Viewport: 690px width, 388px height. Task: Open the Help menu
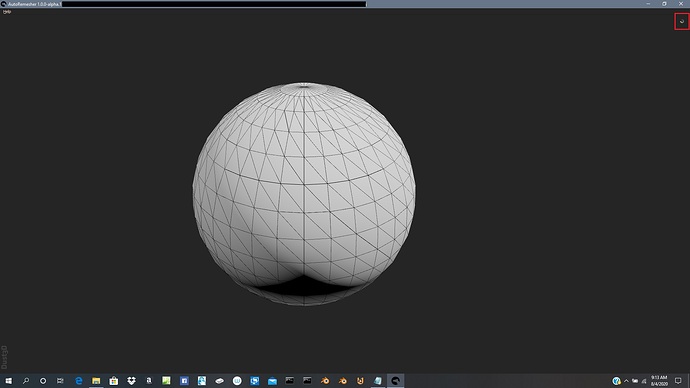(x=7, y=12)
